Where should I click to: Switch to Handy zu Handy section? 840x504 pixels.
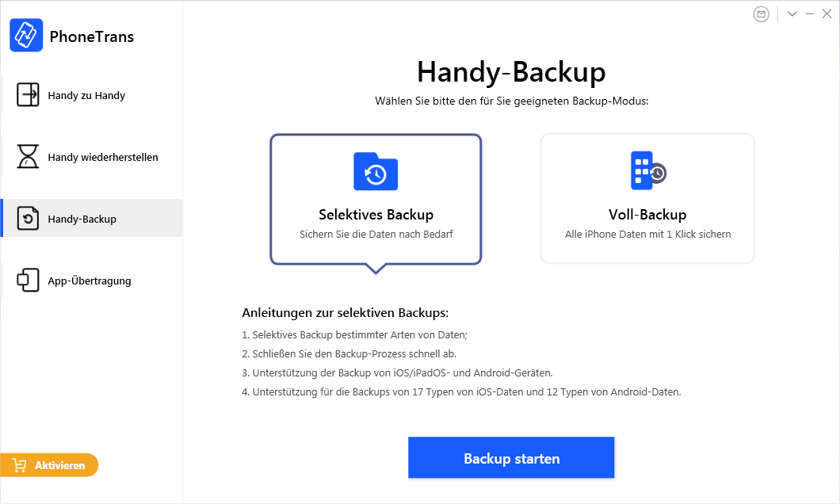(x=86, y=96)
